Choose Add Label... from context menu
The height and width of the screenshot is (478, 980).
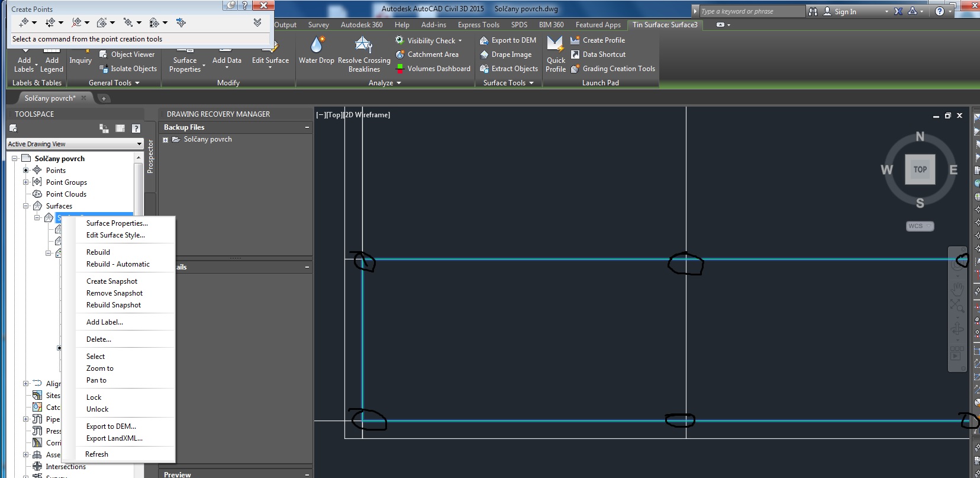coord(105,322)
